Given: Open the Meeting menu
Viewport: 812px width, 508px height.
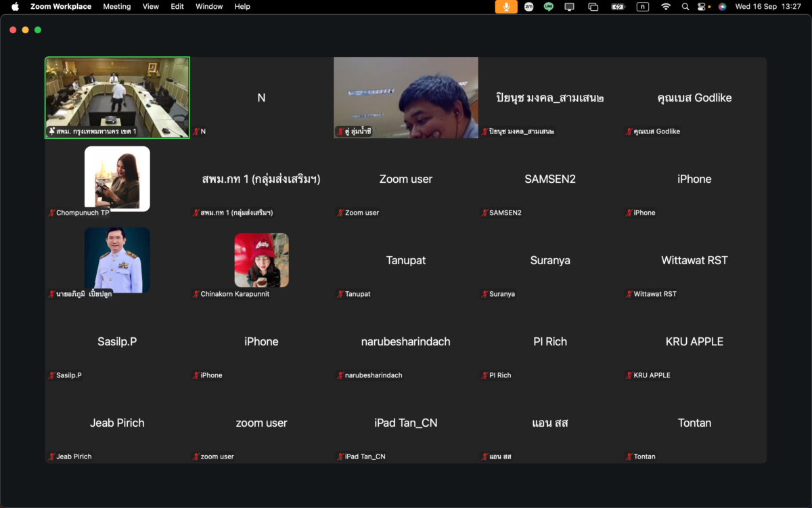Looking at the screenshot, I should click(117, 7).
